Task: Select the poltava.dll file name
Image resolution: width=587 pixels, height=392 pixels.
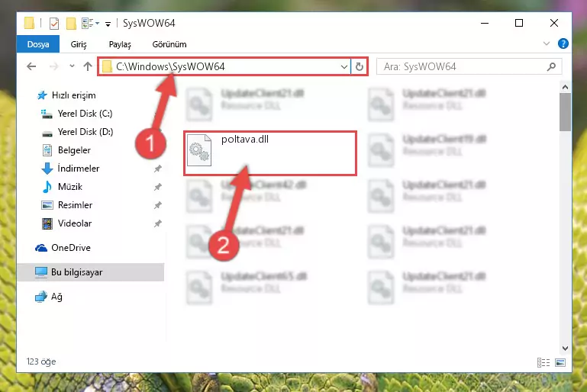Action: pyautogui.click(x=245, y=139)
